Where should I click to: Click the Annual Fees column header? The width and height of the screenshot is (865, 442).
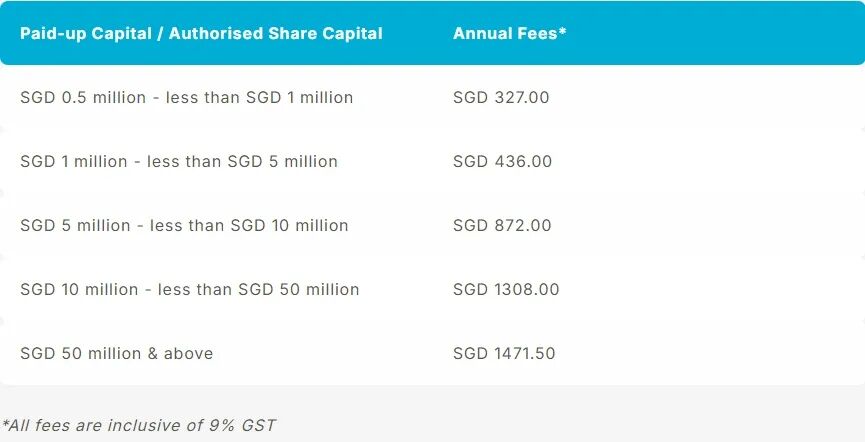coord(509,33)
